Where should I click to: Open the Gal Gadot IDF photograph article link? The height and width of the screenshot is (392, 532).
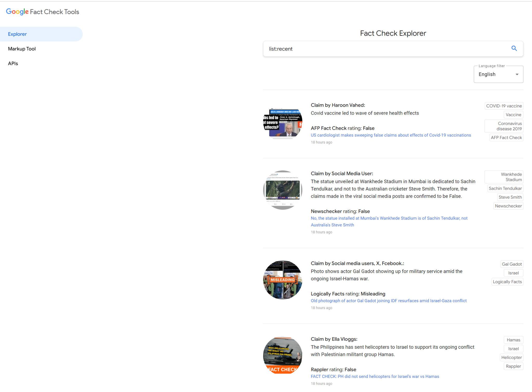coord(389,301)
